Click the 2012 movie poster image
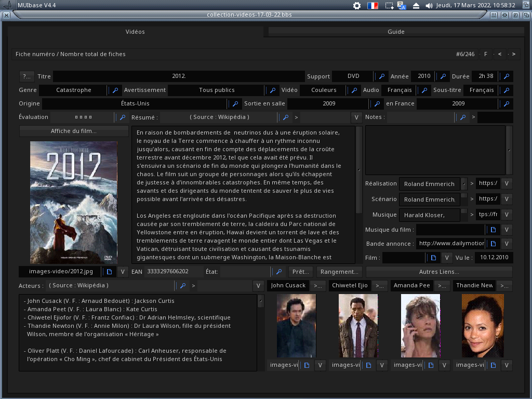532x399 pixels. tap(74, 202)
